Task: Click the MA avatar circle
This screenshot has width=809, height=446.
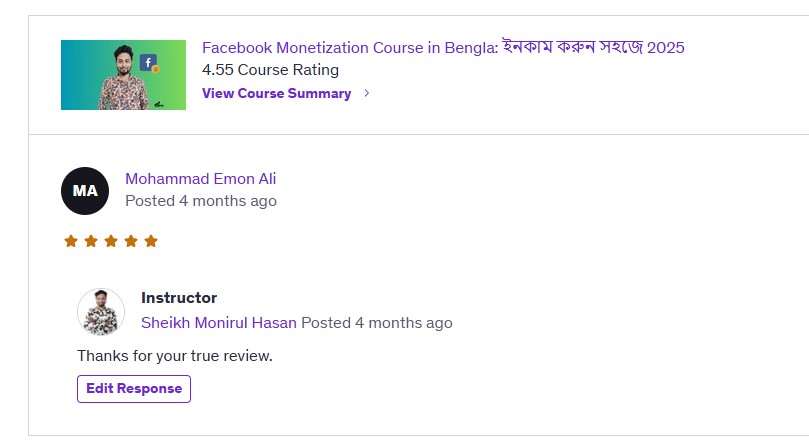Action: click(x=85, y=191)
